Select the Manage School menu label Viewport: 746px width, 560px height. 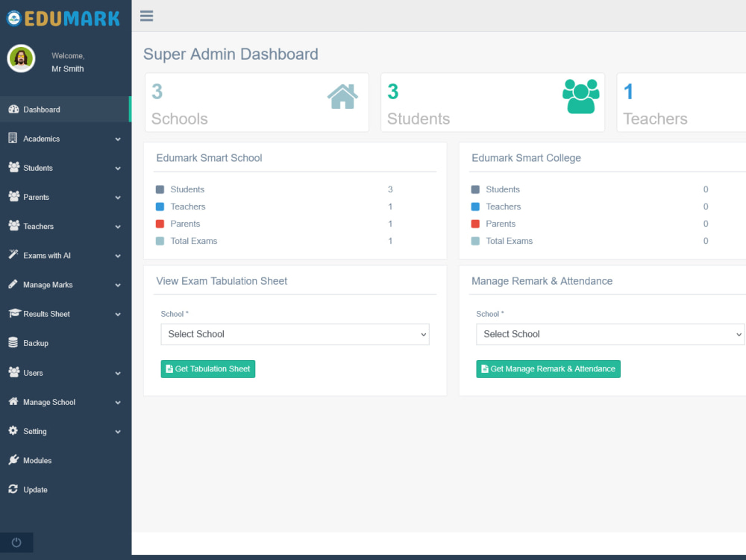[49, 402]
